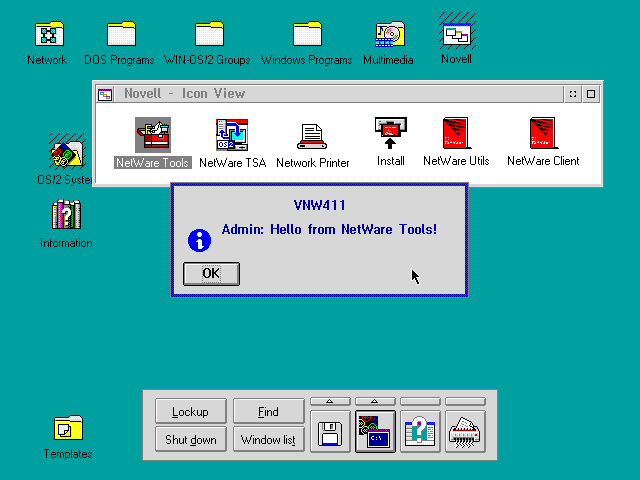
Task: Open the drawer tab above the Shredder
Action: click(x=465, y=402)
